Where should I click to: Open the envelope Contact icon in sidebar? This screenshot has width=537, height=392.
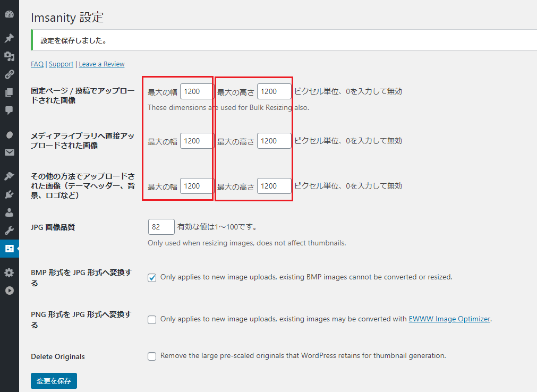click(x=9, y=153)
